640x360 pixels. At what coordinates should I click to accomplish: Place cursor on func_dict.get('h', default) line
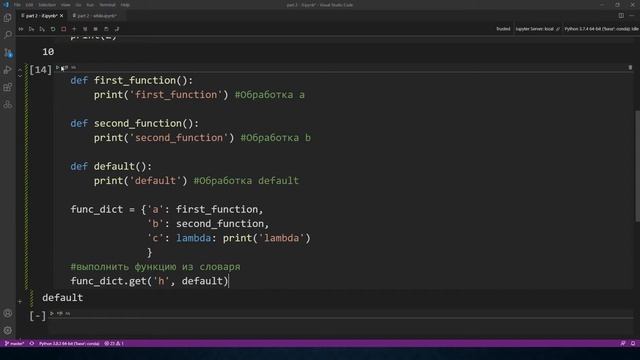pyautogui.click(x=149, y=281)
